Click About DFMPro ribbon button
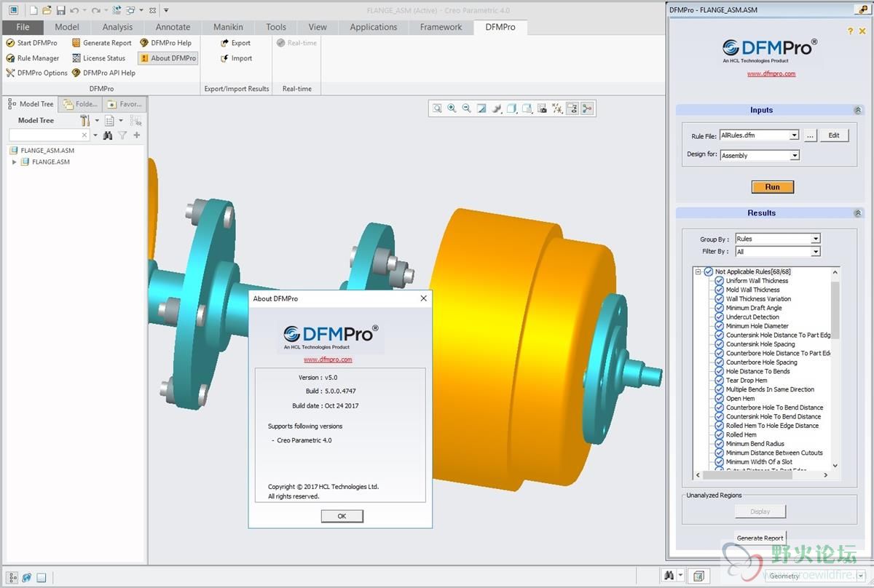Viewport: 874px width, 588px height. [168, 58]
